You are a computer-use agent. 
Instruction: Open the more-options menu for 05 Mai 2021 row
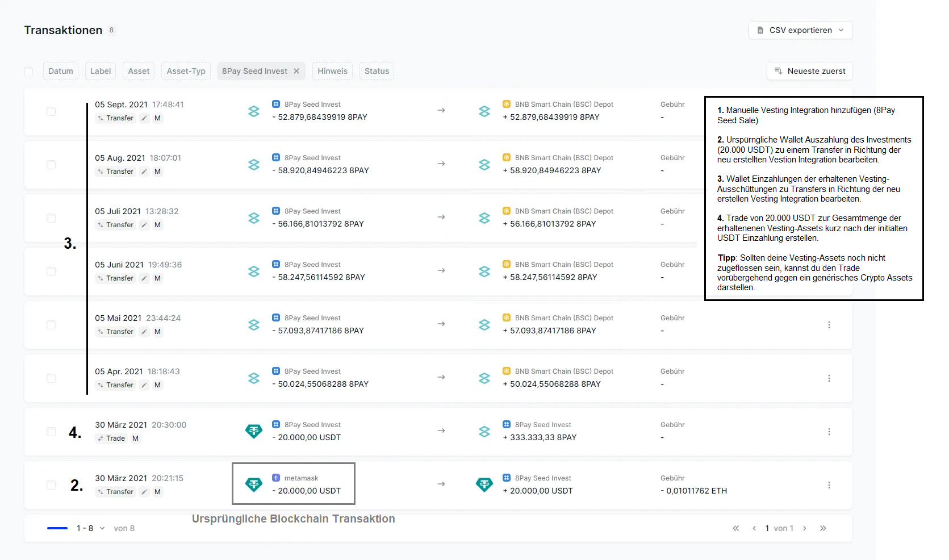[x=829, y=325]
